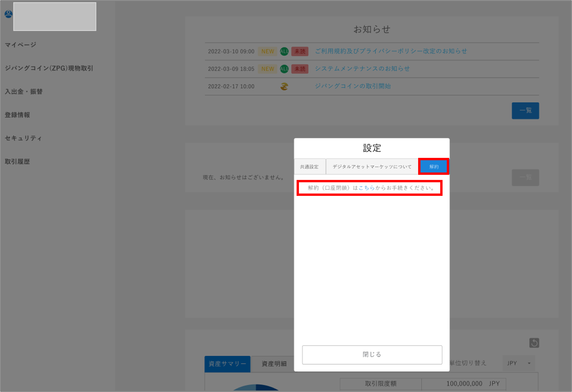Click the こちら link for account closure
Viewport: 572px width, 392px height.
pos(366,188)
